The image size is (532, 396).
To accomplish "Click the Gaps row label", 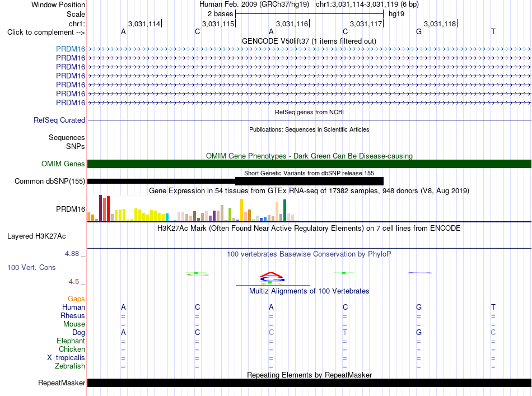I will (x=76, y=299).
